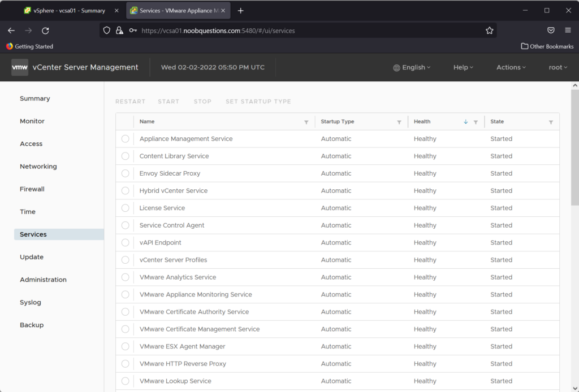This screenshot has width=579, height=392.
Task: Expand the Actions dropdown menu
Action: (x=511, y=67)
